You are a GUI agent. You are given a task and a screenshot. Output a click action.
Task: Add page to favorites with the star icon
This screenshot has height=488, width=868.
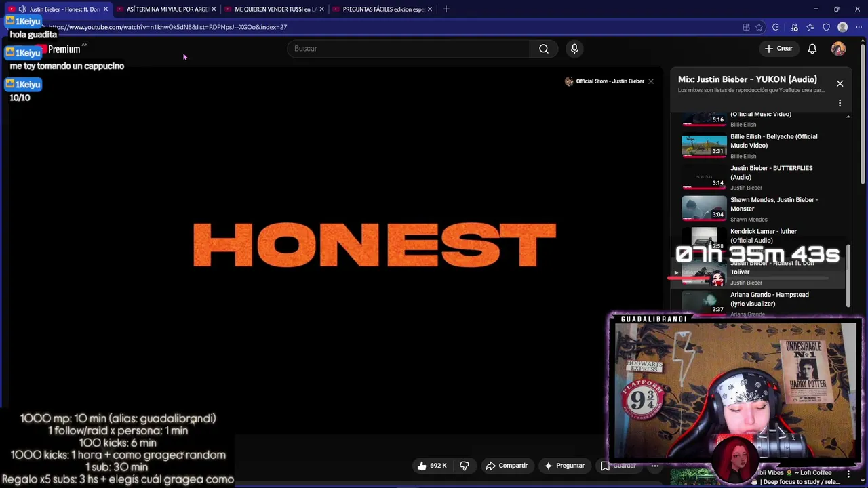[x=759, y=27]
